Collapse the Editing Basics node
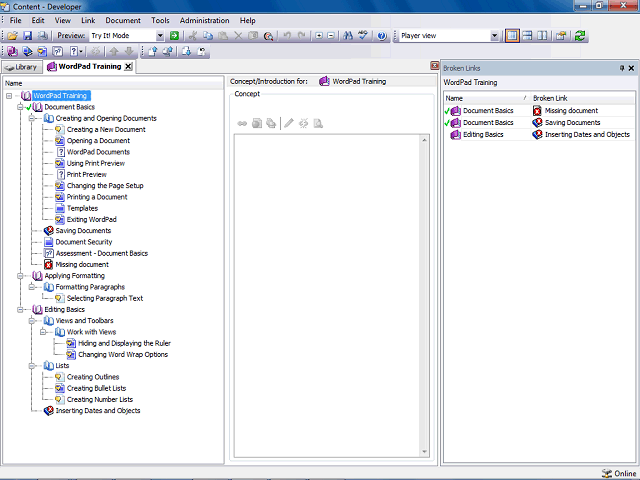The image size is (640, 480). click(20, 310)
